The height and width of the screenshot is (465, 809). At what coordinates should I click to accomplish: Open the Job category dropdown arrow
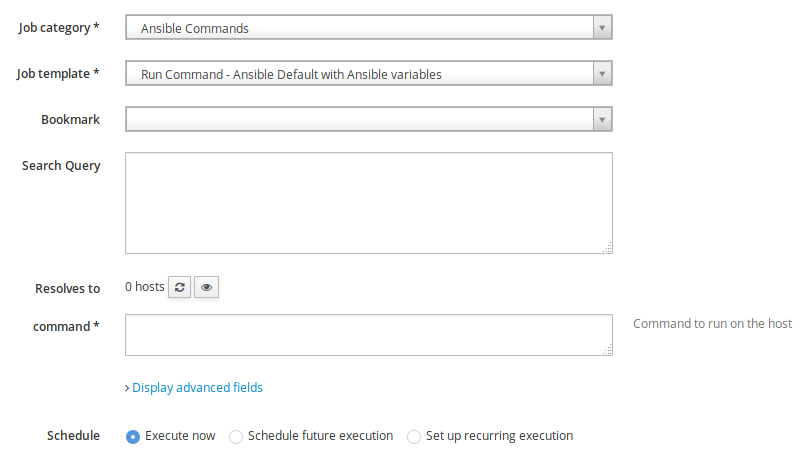click(x=602, y=28)
